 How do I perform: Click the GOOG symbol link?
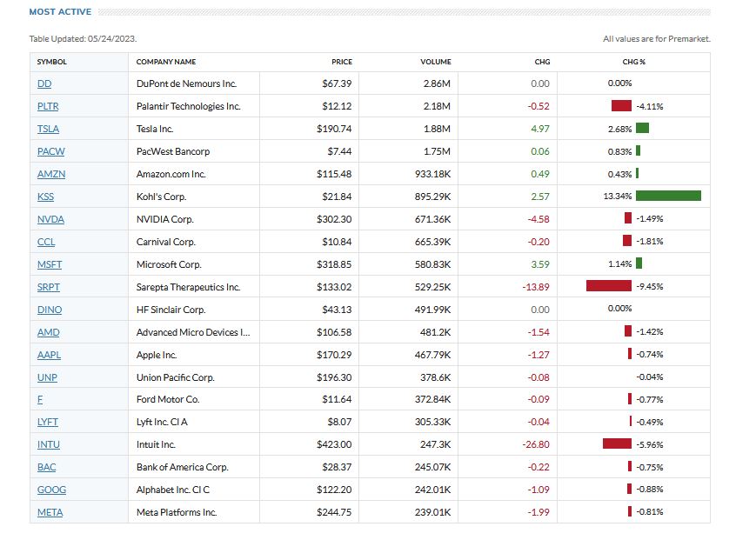[51, 490]
